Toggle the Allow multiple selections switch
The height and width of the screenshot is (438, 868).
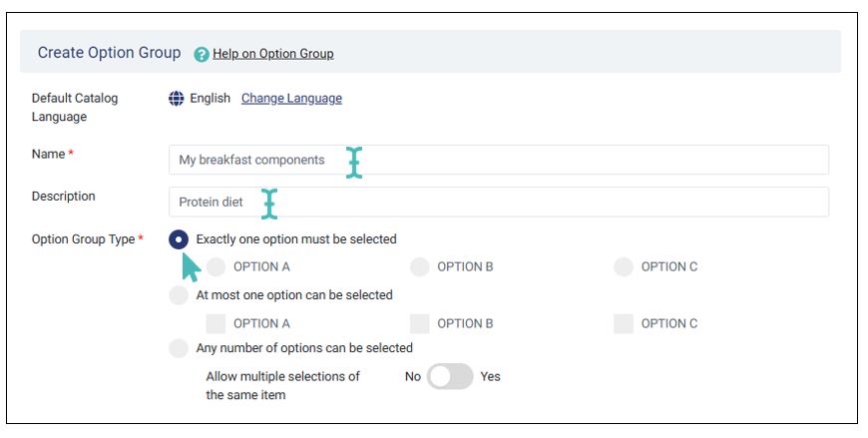click(x=450, y=377)
